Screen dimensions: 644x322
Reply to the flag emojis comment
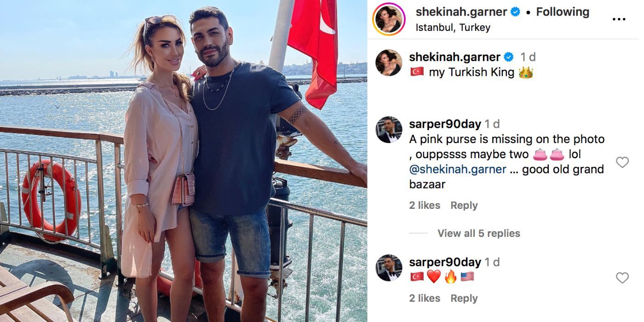tap(464, 299)
